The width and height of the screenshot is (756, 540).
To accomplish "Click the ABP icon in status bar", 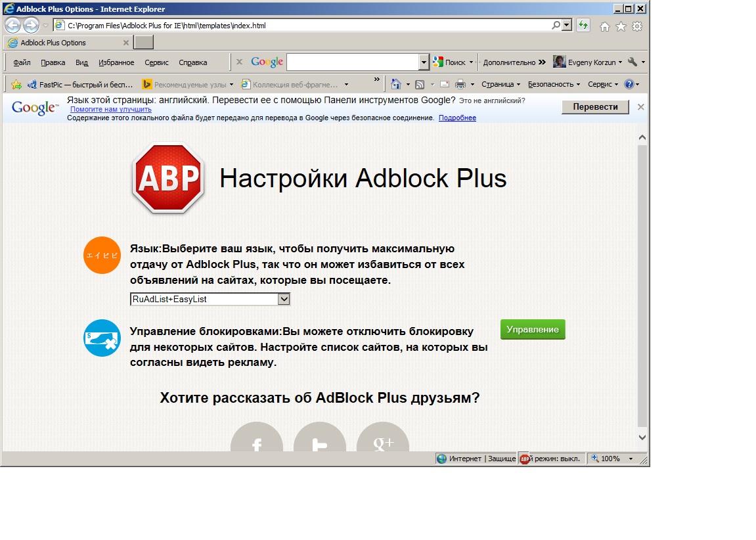I will click(x=524, y=459).
